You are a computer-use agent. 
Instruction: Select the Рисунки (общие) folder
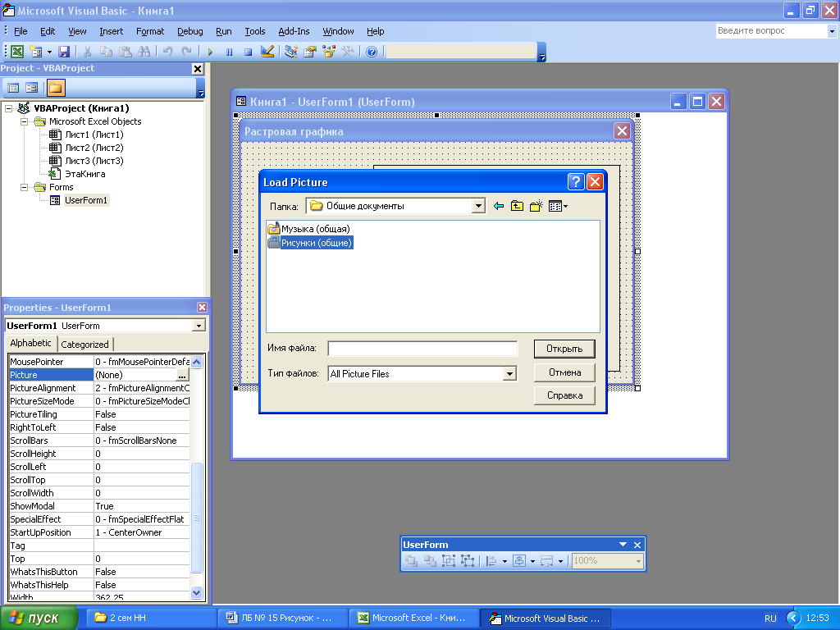(310, 243)
